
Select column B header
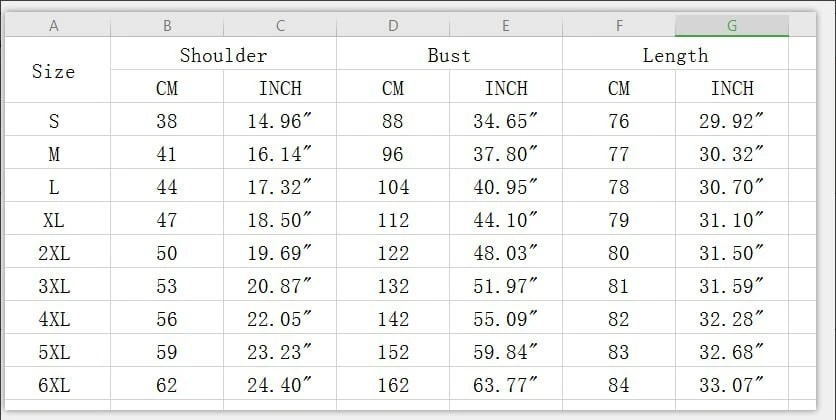pyautogui.click(x=167, y=26)
